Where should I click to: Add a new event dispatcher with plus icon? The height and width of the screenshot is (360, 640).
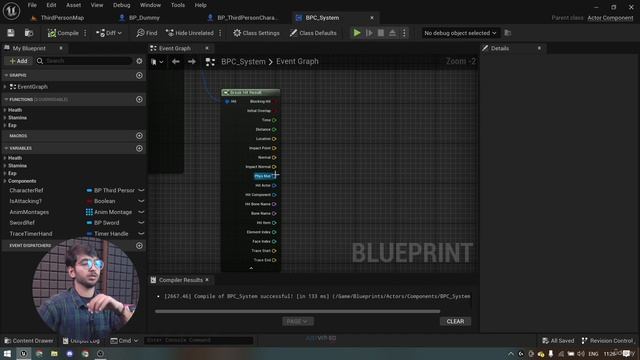coord(139,245)
